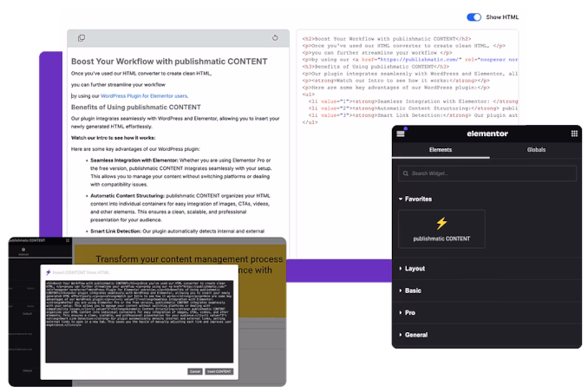This screenshot has width=588, height=392.
Task: Click the Transform your content management banner text
Action: [189, 265]
